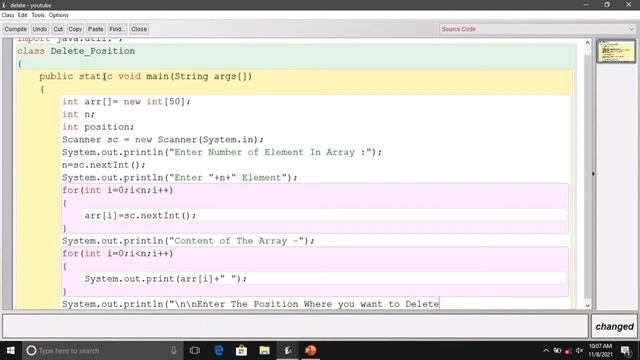Click the class Delete_Position line
This screenshot has height=360, width=640.
[76, 51]
